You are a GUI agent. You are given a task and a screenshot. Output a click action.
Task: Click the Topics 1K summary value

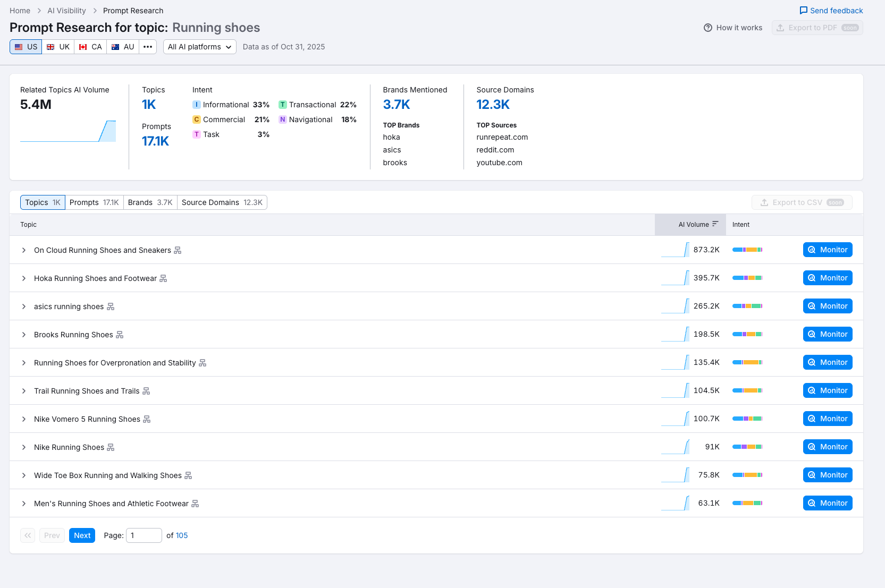[149, 105]
